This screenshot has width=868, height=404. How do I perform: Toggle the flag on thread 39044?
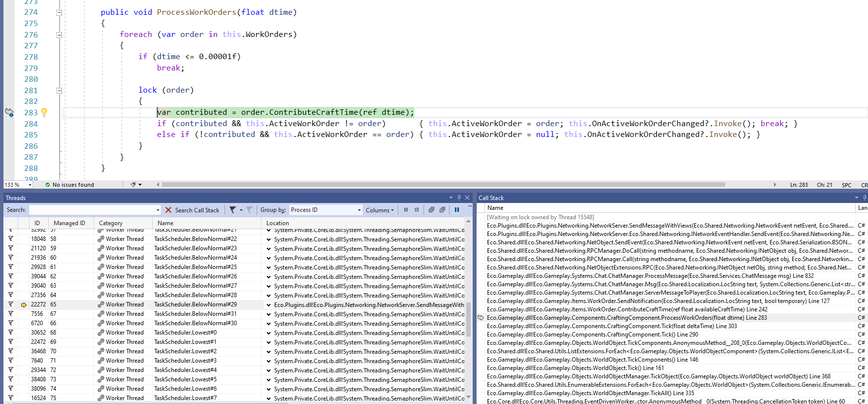coord(10,276)
